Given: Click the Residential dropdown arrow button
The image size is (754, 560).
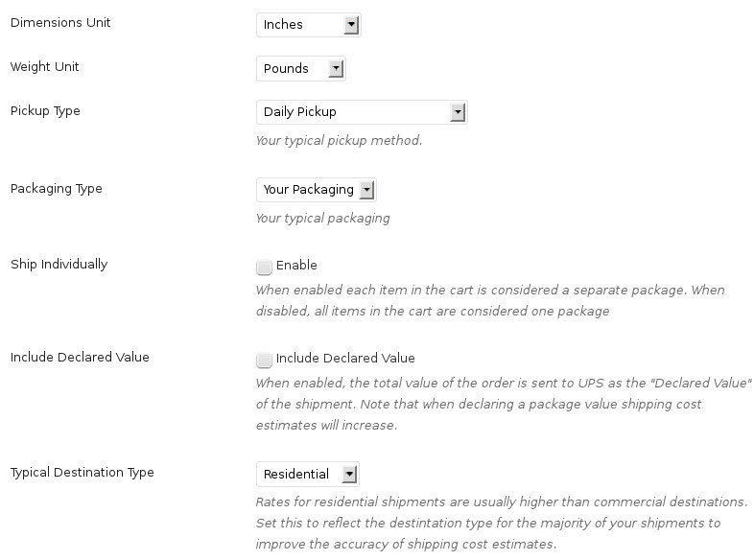Looking at the screenshot, I should pyautogui.click(x=349, y=475).
